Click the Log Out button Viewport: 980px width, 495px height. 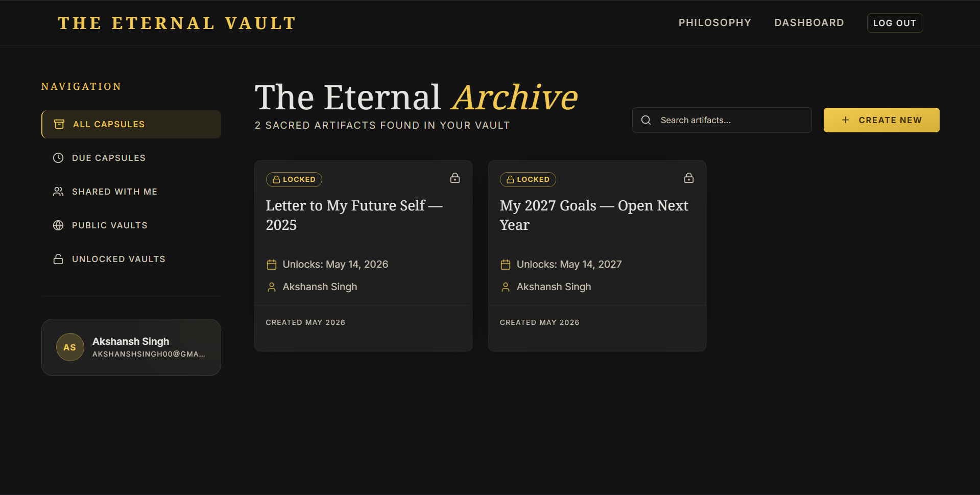895,23
